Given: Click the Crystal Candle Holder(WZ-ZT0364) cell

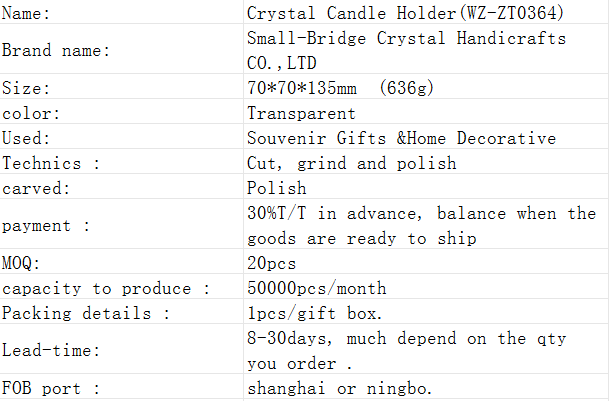Looking at the screenshot, I should tap(426, 12).
